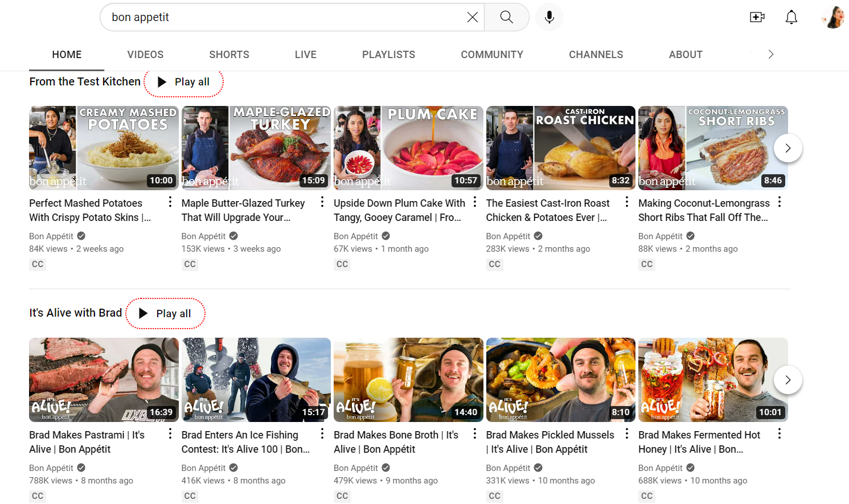
Task: Open the From the Test Kitchen section title
Action: 85,81
